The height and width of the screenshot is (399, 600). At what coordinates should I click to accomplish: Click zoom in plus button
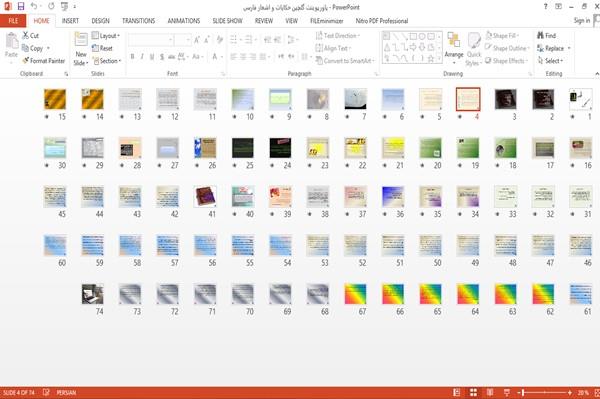(x=570, y=392)
